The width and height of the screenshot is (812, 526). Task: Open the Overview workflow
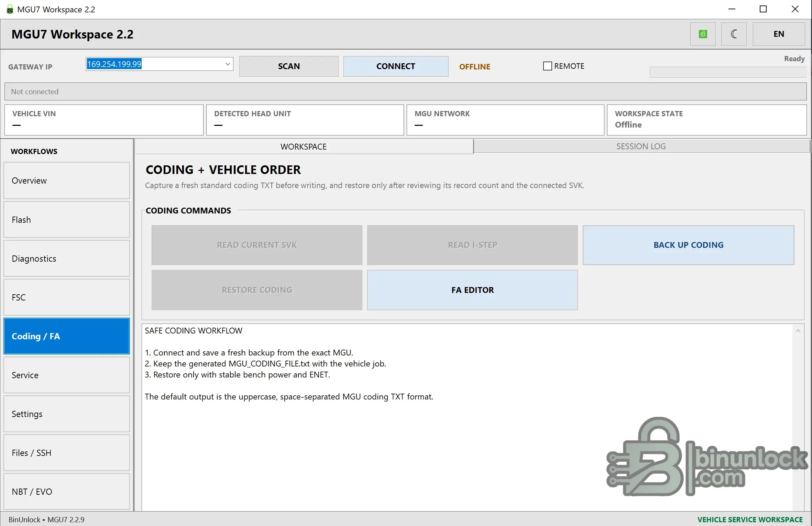click(67, 180)
